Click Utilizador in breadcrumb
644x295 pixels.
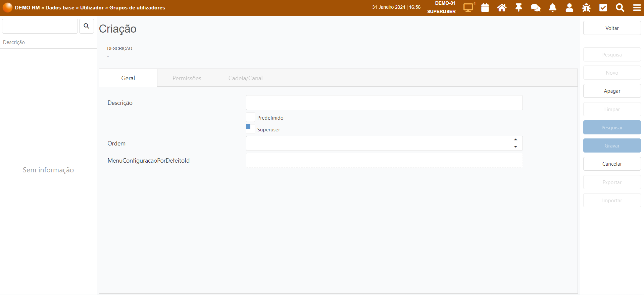coord(92,7)
